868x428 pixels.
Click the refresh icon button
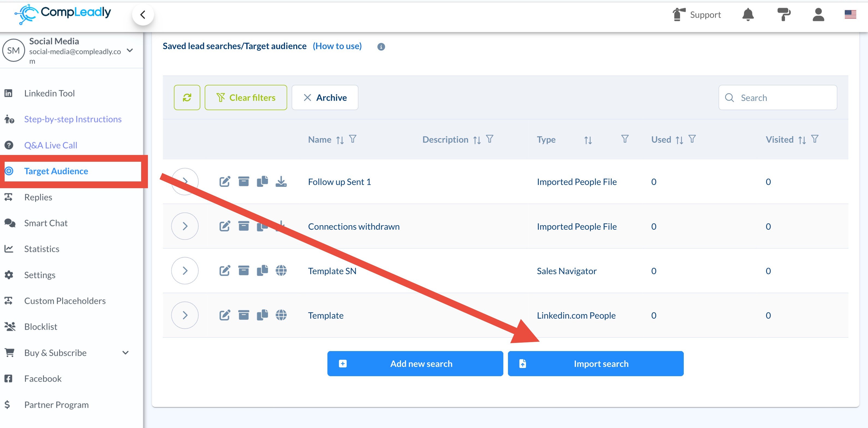(187, 97)
